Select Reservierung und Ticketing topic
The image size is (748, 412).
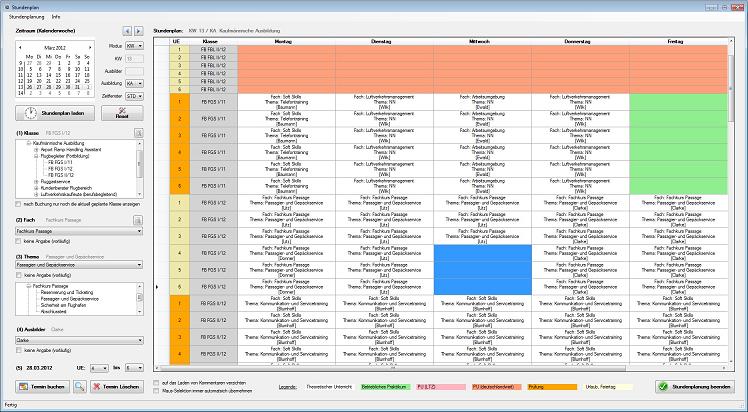[67, 292]
